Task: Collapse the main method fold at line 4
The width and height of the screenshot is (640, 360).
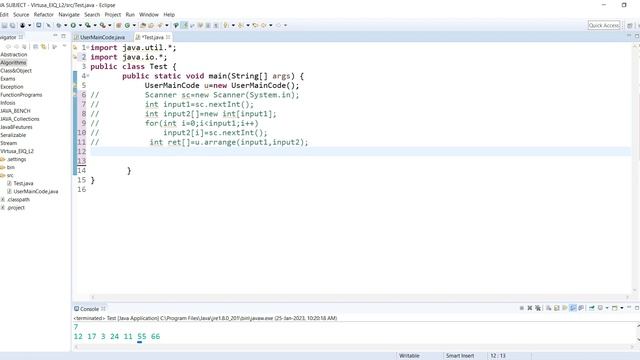Action: 88,76
